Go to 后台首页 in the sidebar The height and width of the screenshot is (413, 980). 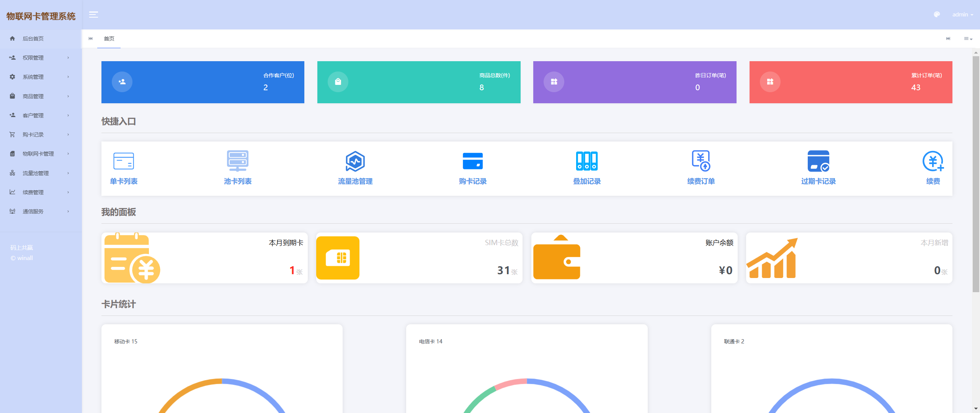click(33, 39)
